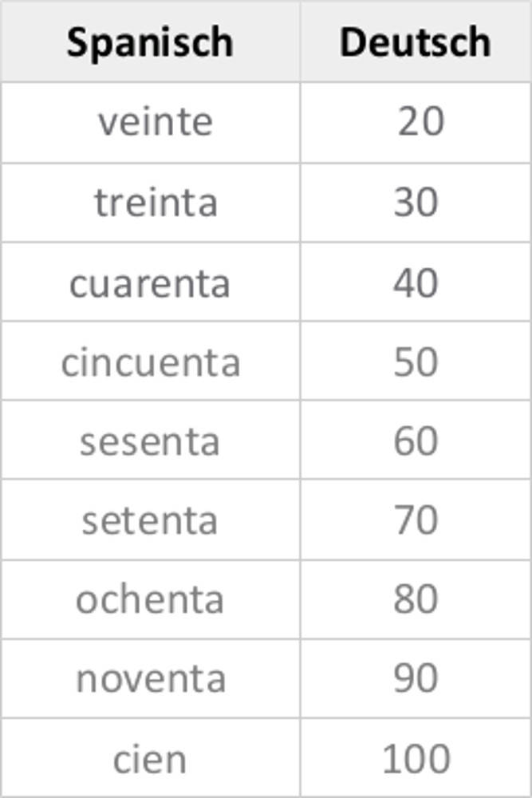Click the word cincuenta
532x798 pixels.
tap(150, 362)
